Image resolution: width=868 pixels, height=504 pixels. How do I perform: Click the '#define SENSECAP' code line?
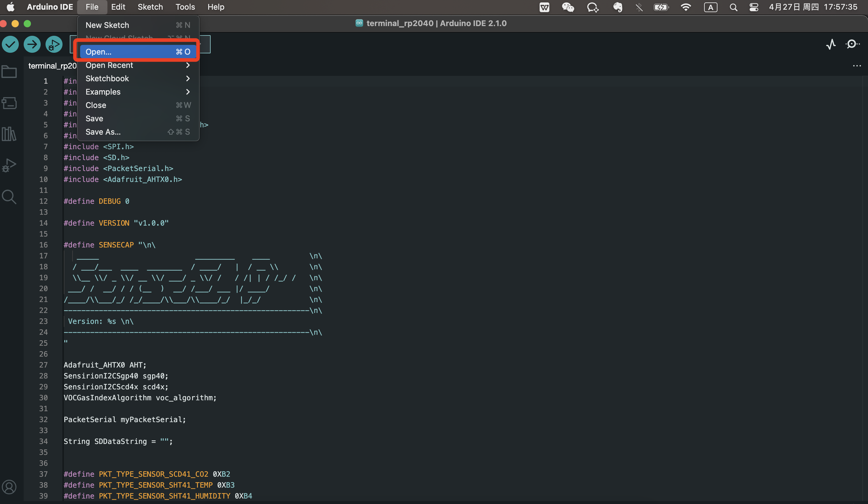click(110, 245)
